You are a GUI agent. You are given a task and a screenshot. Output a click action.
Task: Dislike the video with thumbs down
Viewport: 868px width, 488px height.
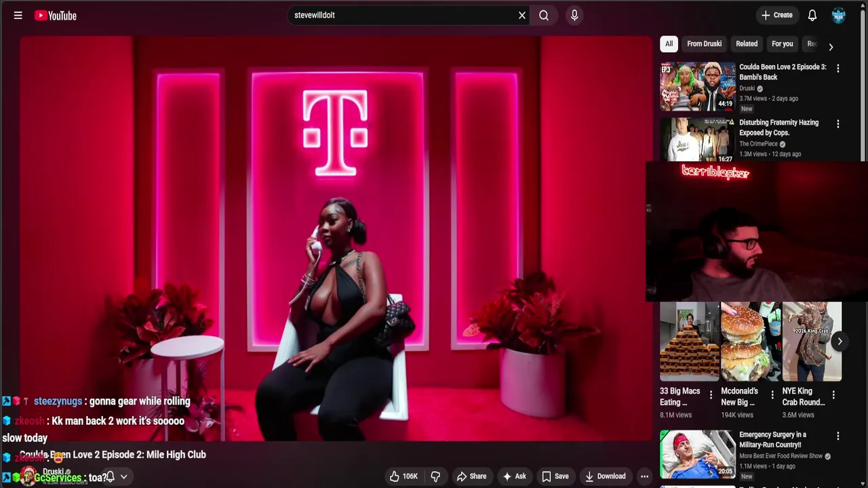tap(435, 476)
